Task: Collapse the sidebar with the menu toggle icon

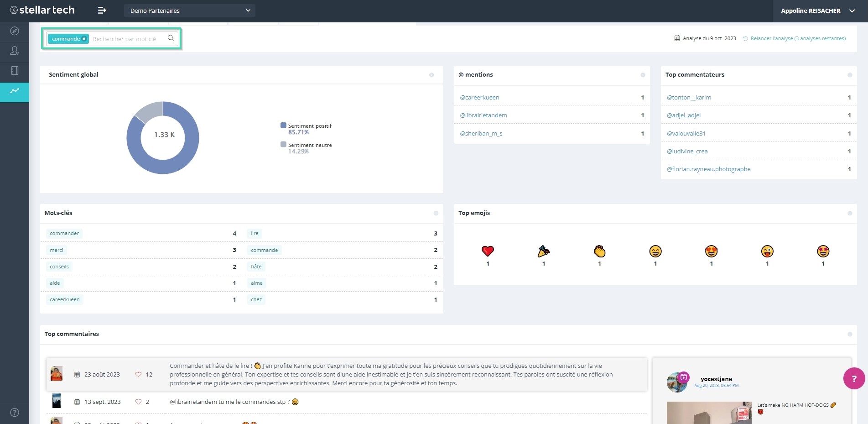Action: [x=102, y=10]
